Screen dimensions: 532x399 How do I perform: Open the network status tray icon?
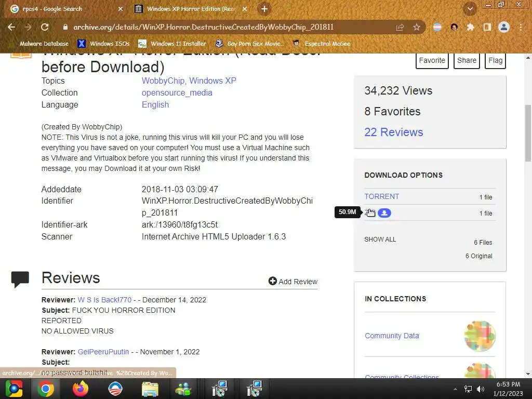(468, 389)
